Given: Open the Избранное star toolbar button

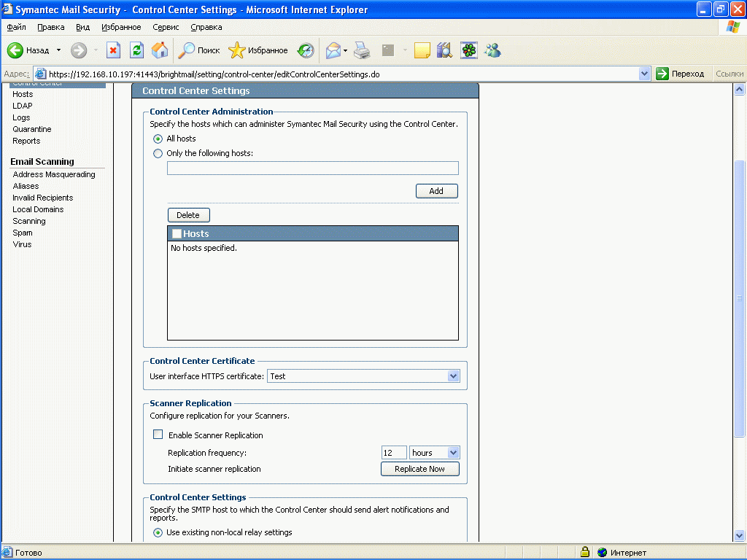Looking at the screenshot, I should point(258,50).
